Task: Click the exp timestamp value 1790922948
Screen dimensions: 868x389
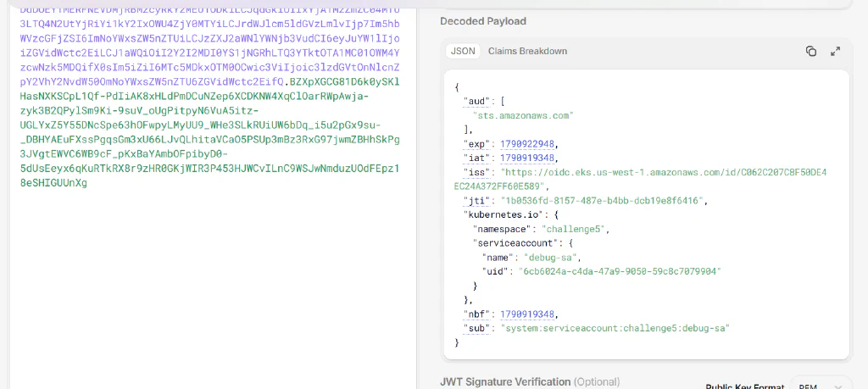Action: tap(527, 144)
